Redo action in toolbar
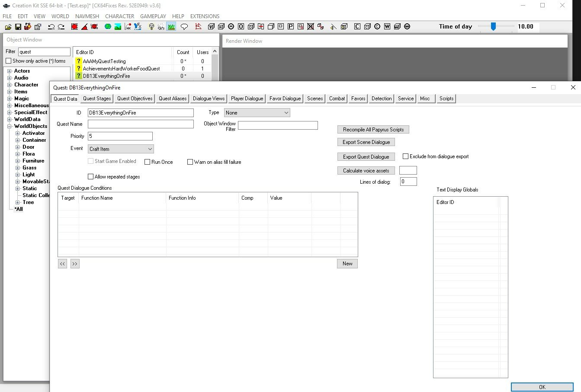The width and height of the screenshot is (581, 392). click(61, 27)
